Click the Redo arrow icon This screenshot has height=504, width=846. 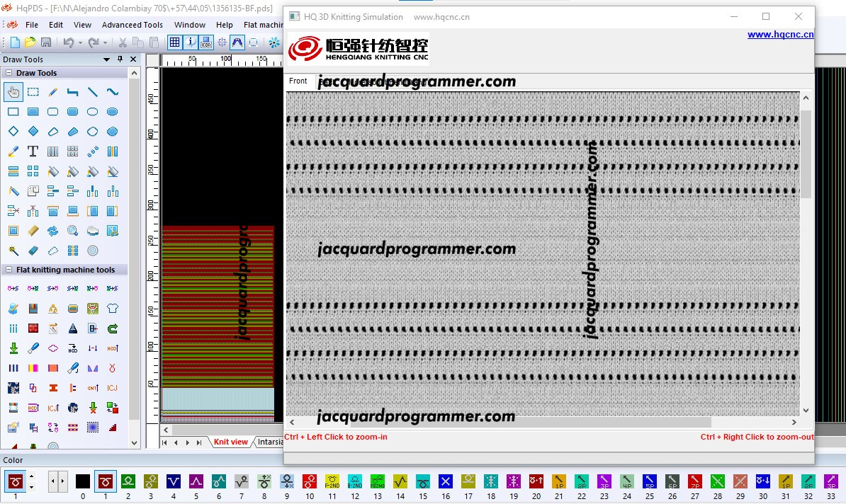coord(94,42)
